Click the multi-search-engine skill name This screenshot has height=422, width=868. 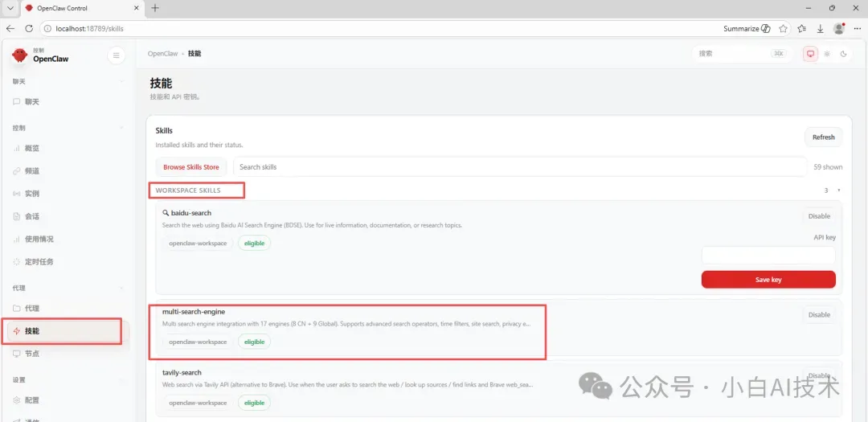tap(194, 312)
